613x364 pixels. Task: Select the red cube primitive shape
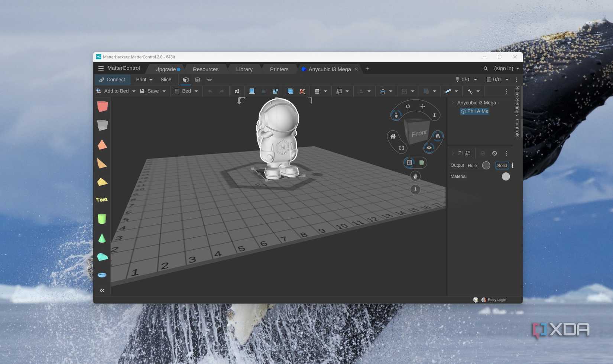point(102,107)
